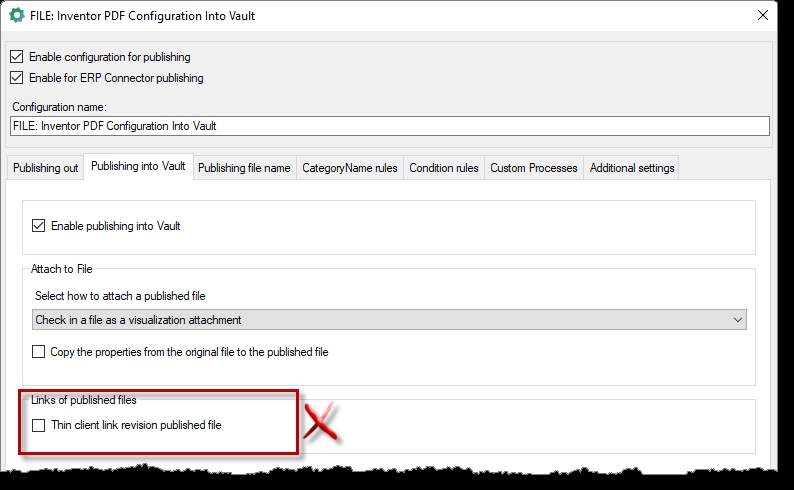Enable Thin client link revision published file
This screenshot has width=794, height=490.
tap(39, 425)
